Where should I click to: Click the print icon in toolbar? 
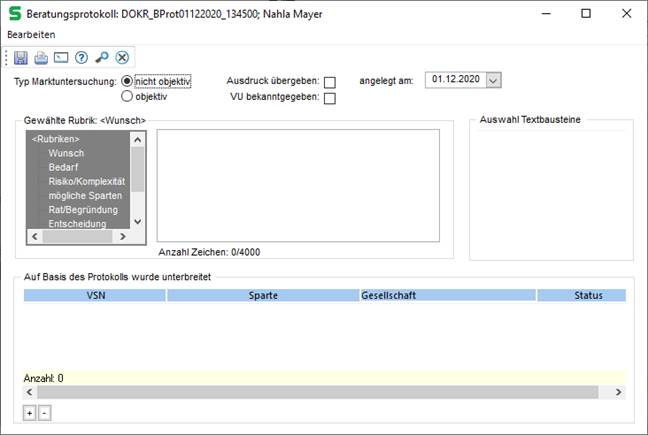[x=41, y=58]
